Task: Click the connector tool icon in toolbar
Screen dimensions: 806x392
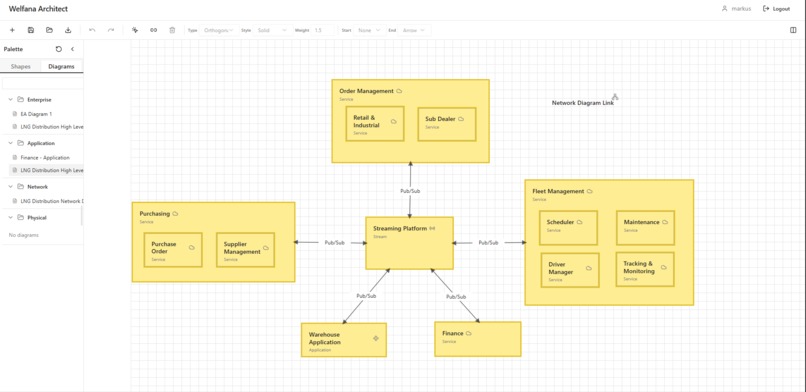Action: click(x=135, y=30)
